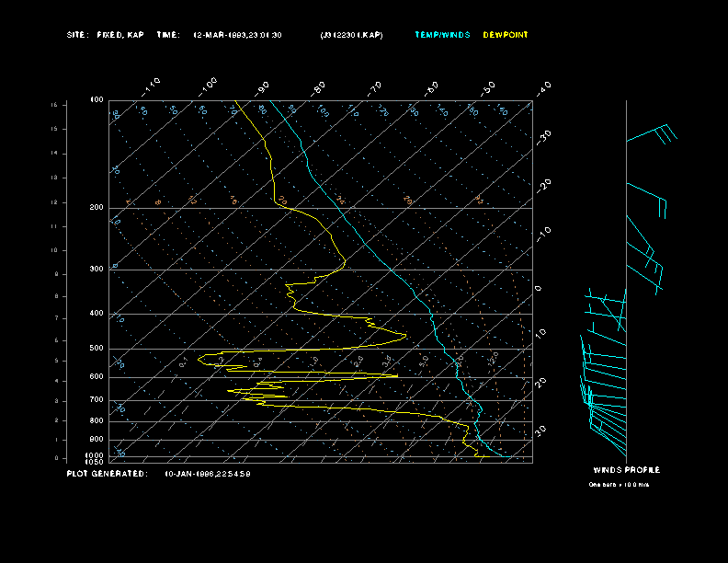Click the 300 pressure axis label
Viewport: 728px width, 563px height.
point(97,270)
